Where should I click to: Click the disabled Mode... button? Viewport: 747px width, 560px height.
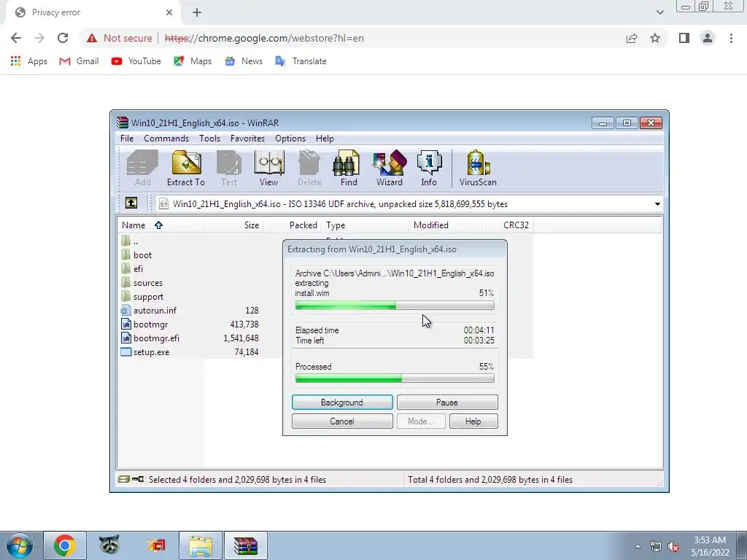click(x=421, y=421)
